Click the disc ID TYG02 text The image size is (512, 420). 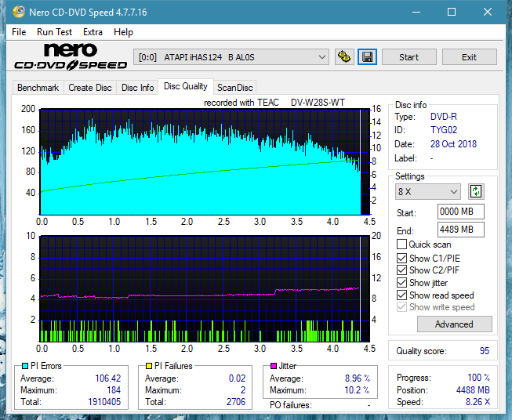click(x=444, y=130)
